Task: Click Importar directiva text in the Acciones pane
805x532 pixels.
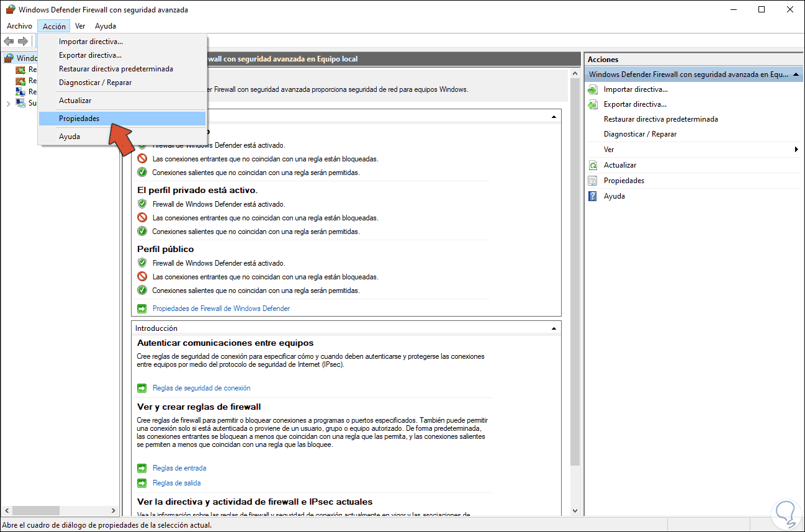Action: [x=636, y=89]
